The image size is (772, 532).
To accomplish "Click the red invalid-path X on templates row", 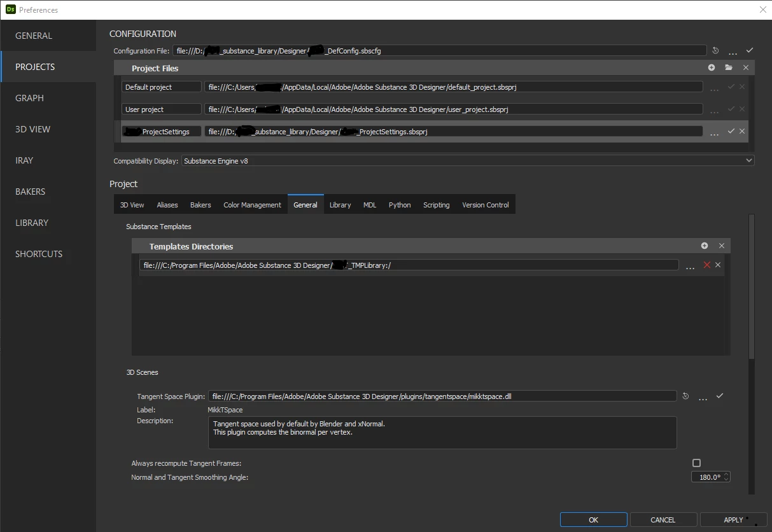I will tap(707, 265).
